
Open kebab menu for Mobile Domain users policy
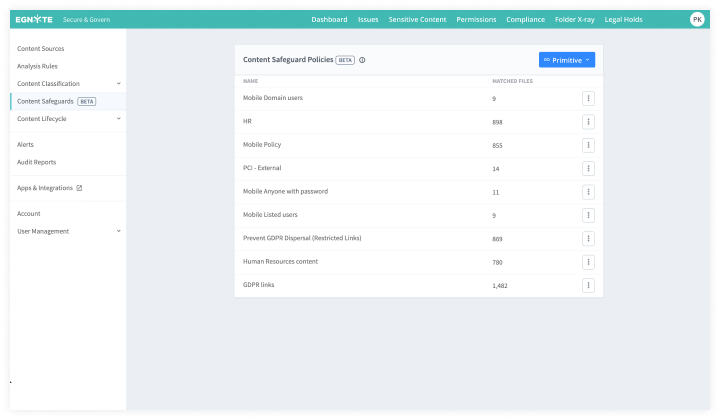pyautogui.click(x=588, y=98)
